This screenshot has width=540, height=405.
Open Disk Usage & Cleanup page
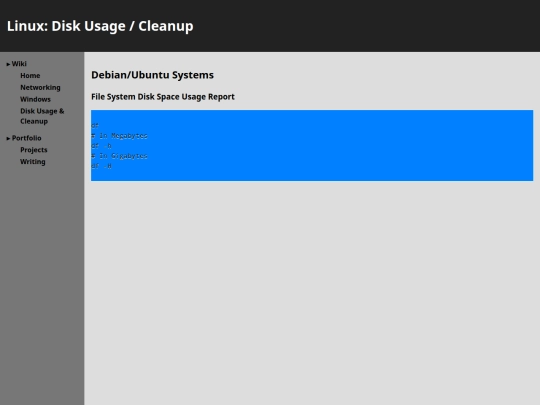42,116
